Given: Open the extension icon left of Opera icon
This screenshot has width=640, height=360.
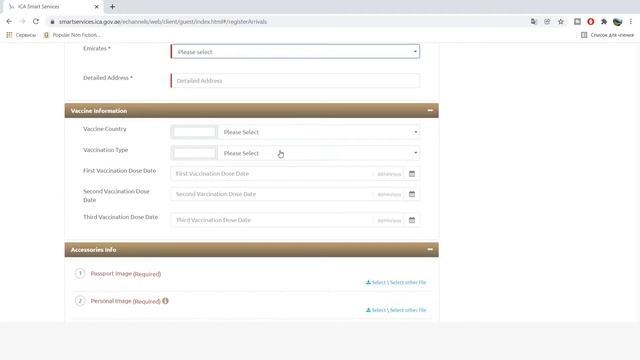Looking at the screenshot, I should [x=577, y=22].
